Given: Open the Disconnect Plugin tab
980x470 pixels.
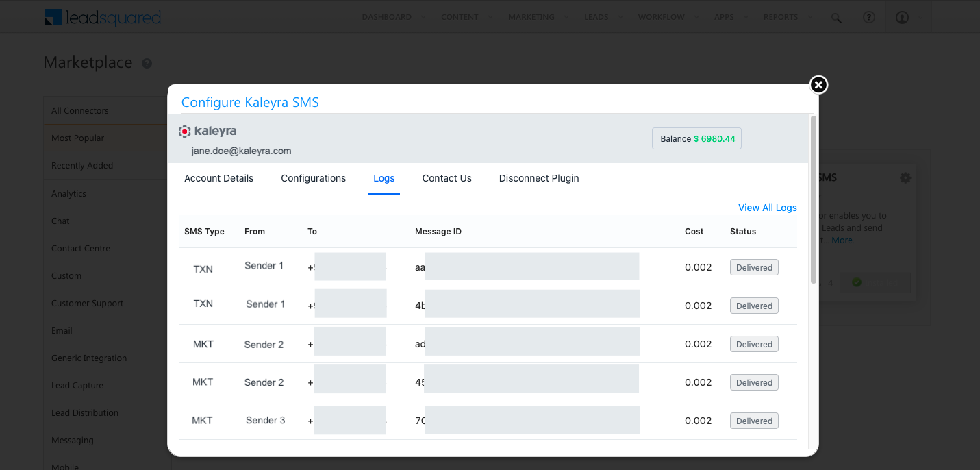Looking at the screenshot, I should coord(539,178).
